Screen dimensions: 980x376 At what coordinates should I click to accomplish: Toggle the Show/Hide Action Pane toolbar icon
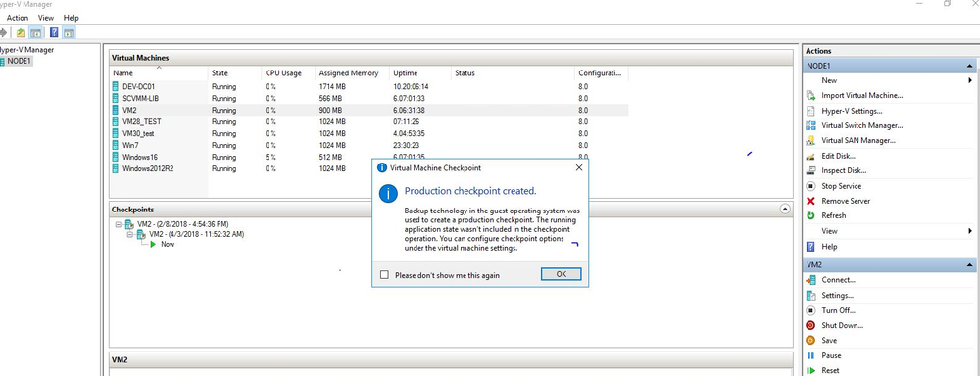[x=69, y=33]
